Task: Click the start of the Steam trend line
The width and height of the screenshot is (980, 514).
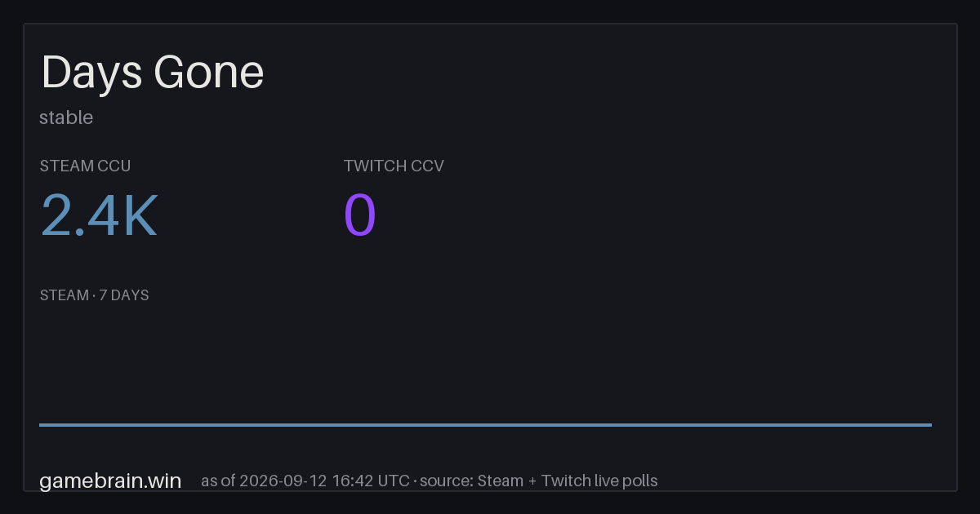Action: (x=41, y=424)
